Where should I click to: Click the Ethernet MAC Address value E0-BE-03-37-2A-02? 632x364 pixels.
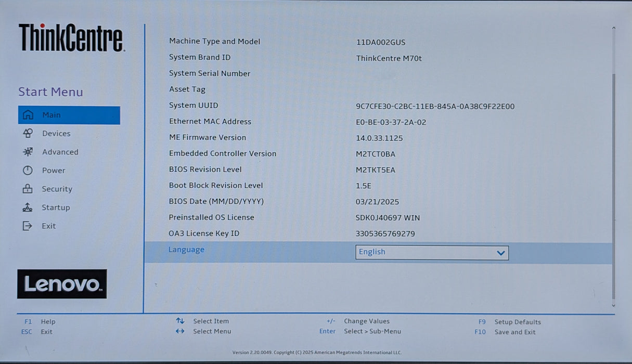[x=391, y=123]
